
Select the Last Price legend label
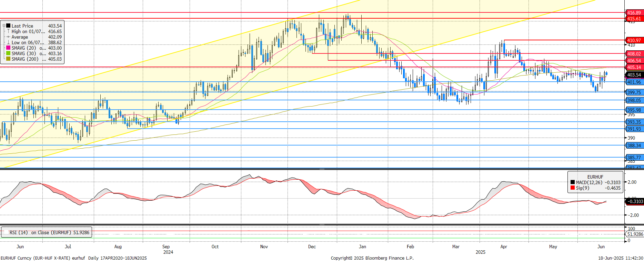(x=22, y=26)
